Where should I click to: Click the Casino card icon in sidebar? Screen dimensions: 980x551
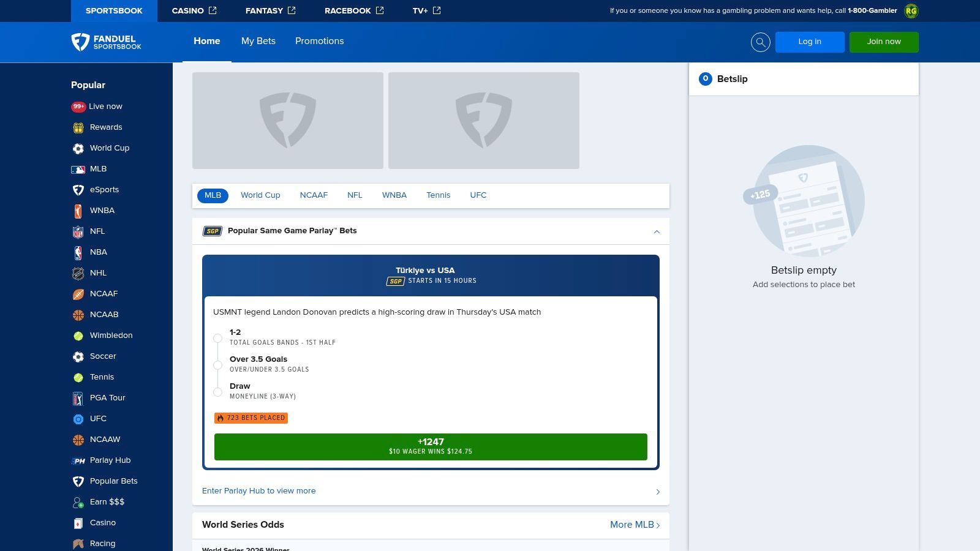coord(78,523)
